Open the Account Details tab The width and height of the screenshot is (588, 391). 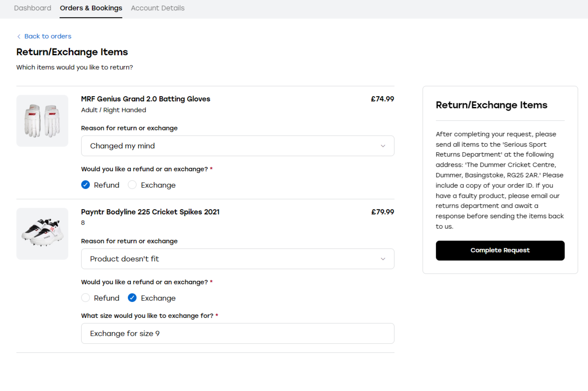coord(157,8)
